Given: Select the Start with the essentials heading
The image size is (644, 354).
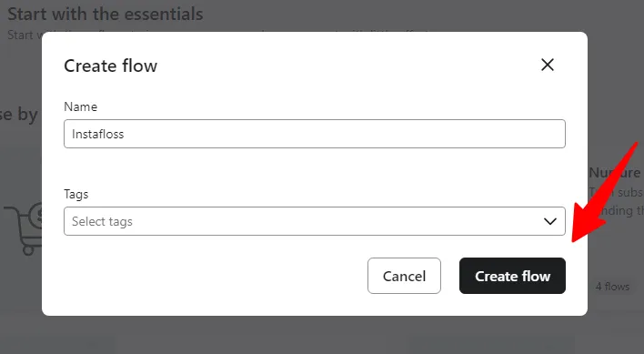Looking at the screenshot, I should pos(106,15).
